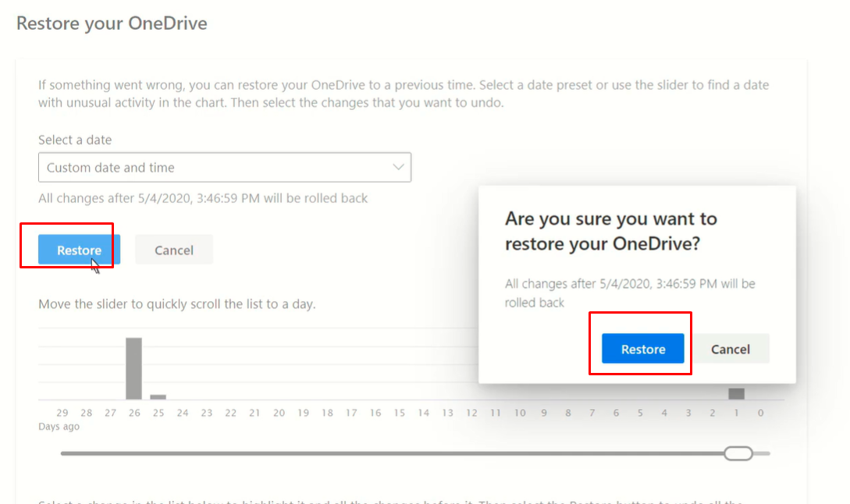Open the Custom date and time dropdown

pyautogui.click(x=225, y=168)
